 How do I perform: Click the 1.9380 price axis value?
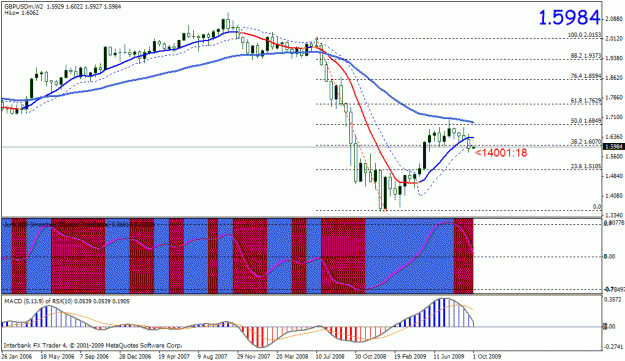tap(614, 58)
